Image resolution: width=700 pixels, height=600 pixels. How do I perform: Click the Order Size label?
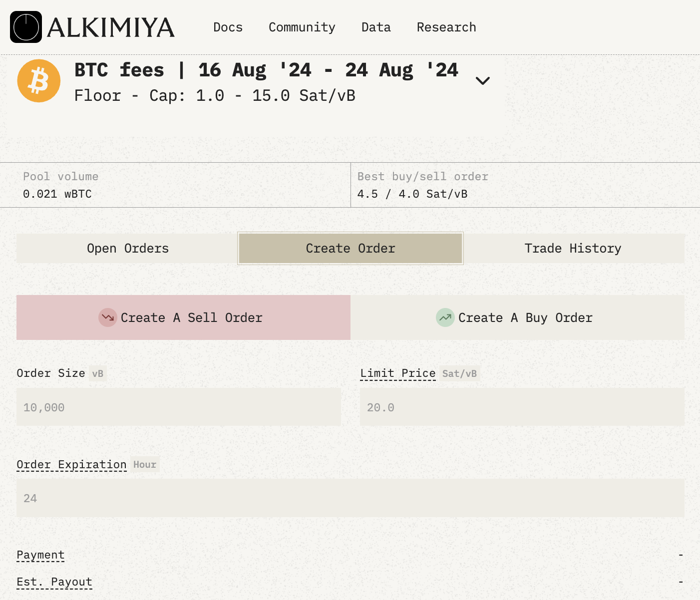coord(51,373)
